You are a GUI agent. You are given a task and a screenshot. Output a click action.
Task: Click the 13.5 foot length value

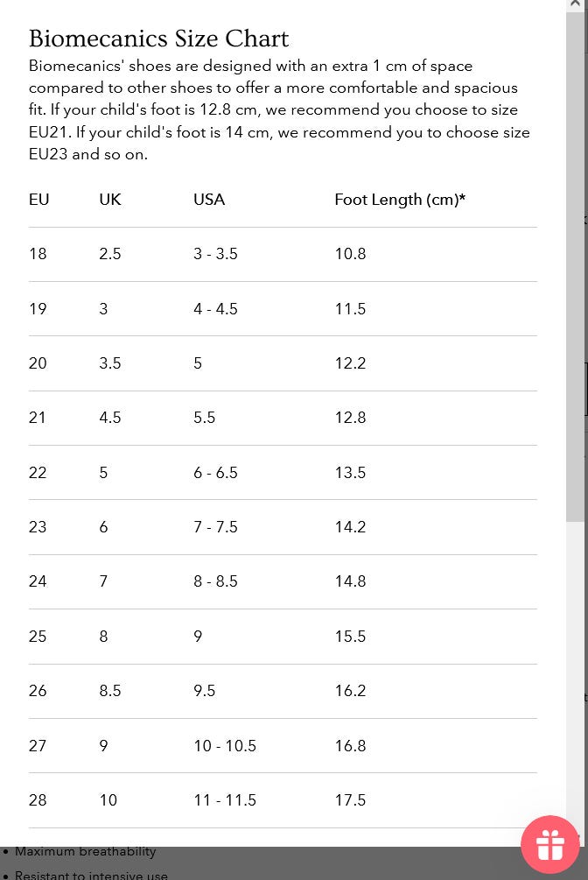tap(350, 473)
